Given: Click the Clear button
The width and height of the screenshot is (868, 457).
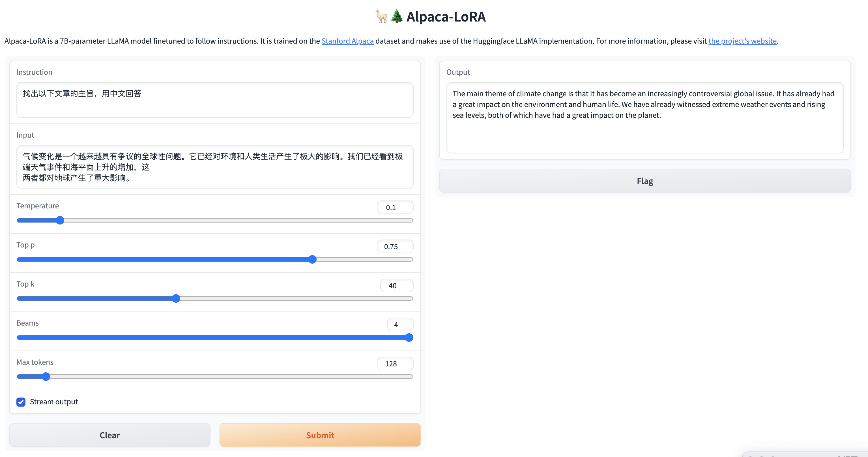Looking at the screenshot, I should coord(109,435).
